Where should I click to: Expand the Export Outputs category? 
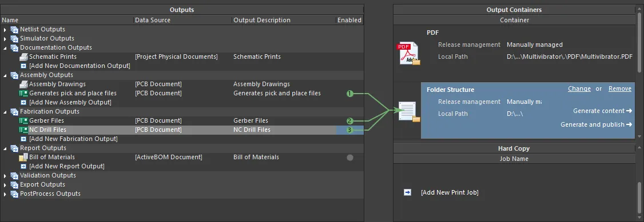(x=5, y=185)
